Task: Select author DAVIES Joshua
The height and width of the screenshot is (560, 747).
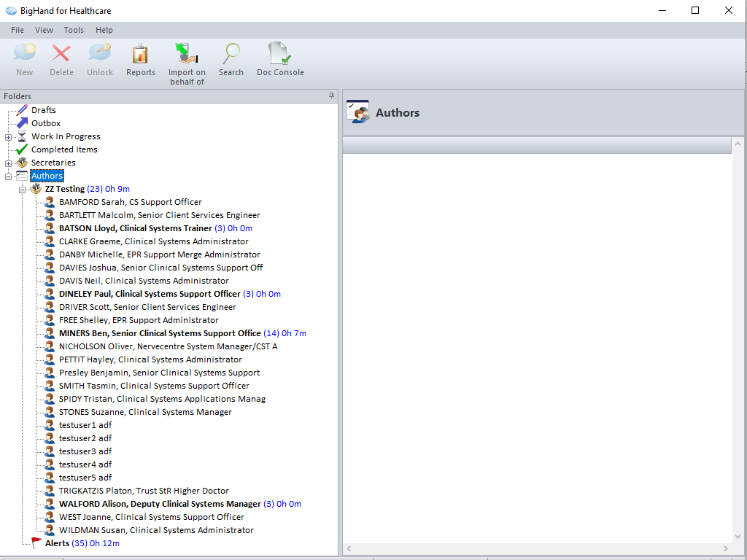Action: (x=161, y=268)
